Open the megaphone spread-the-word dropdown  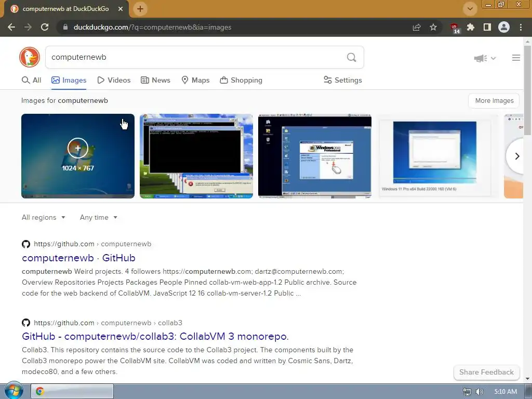pos(485,58)
